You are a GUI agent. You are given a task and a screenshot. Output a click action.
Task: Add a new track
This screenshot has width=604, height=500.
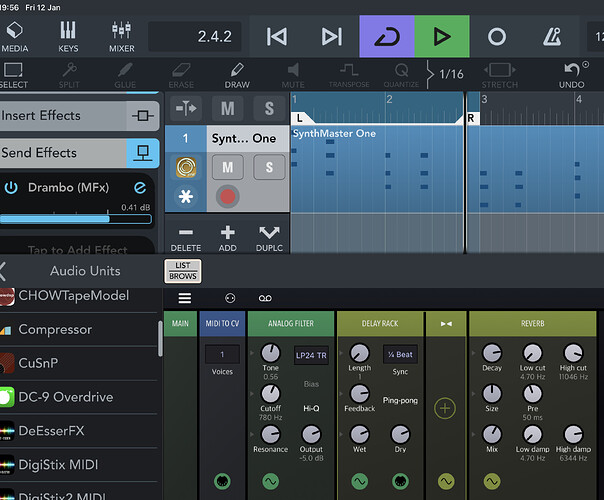228,238
